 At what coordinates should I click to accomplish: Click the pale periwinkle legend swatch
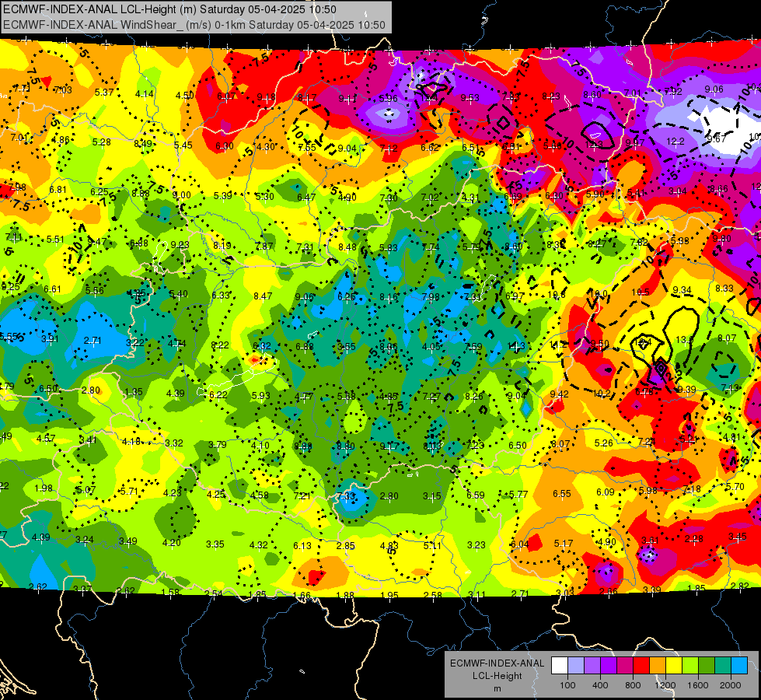[x=576, y=666]
